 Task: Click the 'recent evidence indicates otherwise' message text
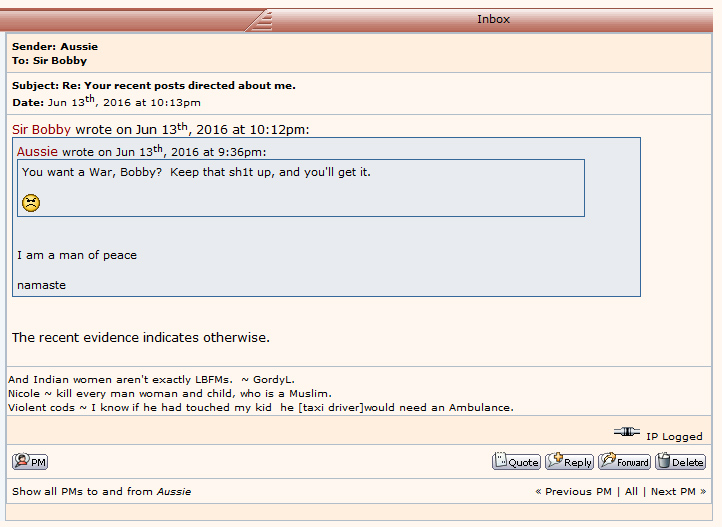140,338
